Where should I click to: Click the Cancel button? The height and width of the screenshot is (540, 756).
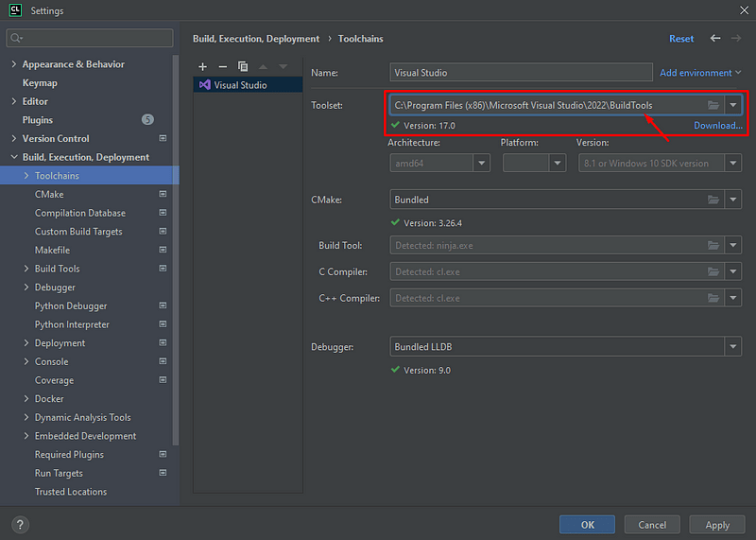click(x=652, y=525)
